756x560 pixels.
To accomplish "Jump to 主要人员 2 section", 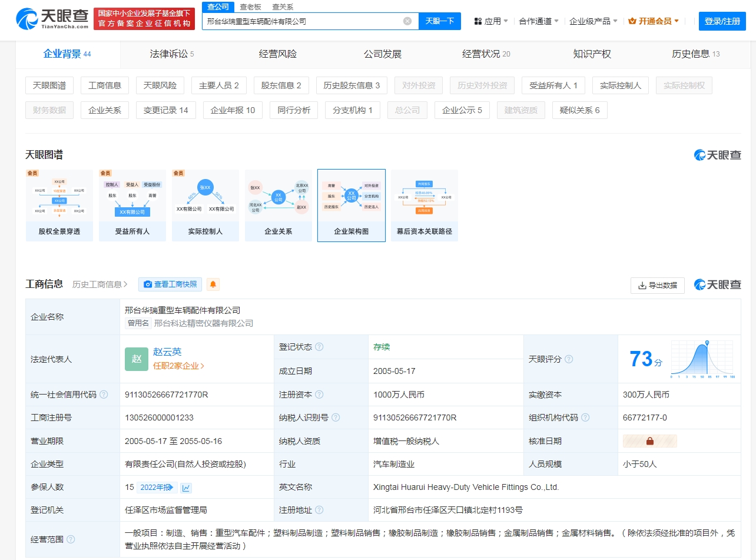I will click(219, 85).
